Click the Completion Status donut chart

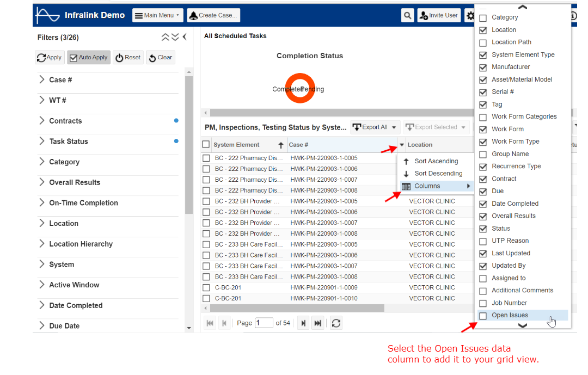pos(299,89)
